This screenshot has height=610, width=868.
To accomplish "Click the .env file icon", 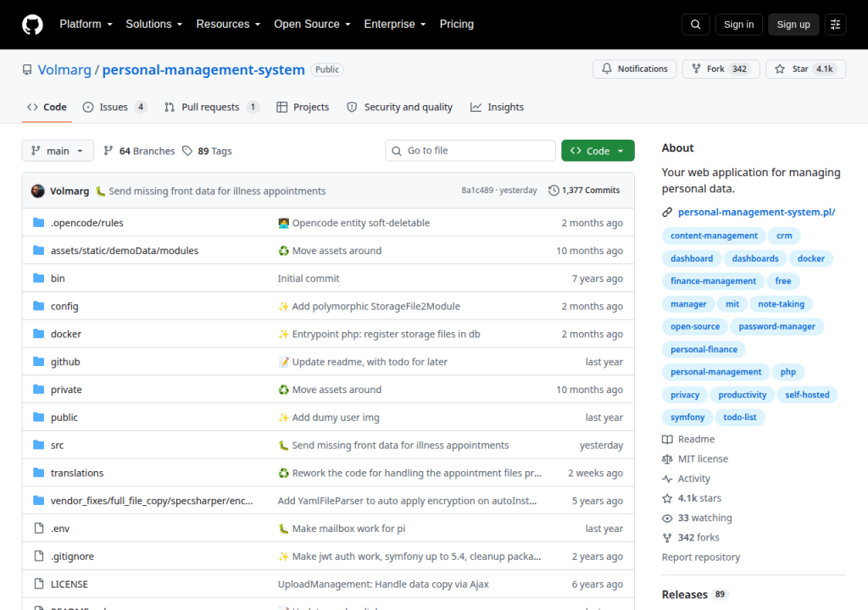I will pyautogui.click(x=39, y=528).
